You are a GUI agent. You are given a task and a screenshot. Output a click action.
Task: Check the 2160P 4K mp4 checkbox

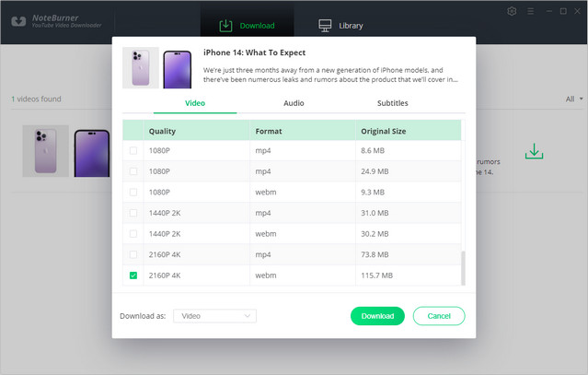click(x=133, y=254)
